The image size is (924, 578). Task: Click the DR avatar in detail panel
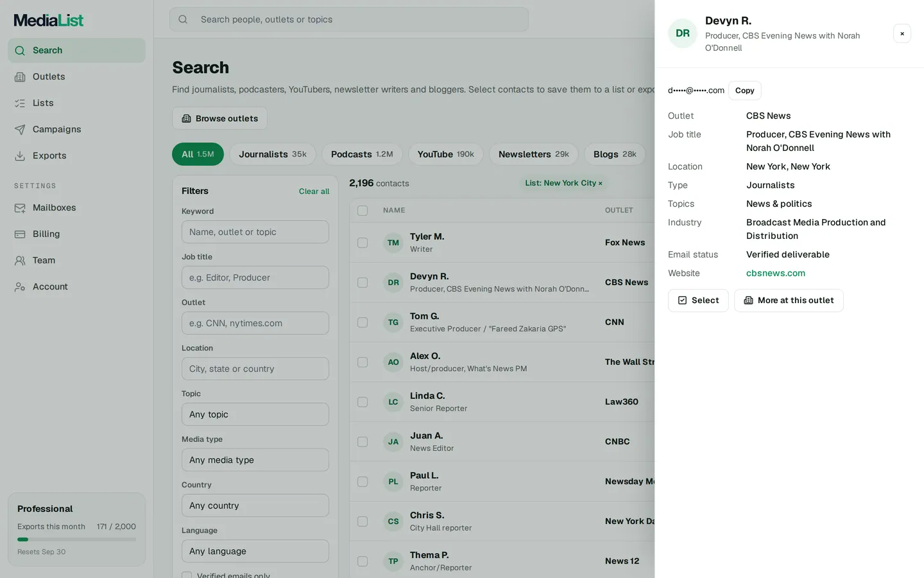683,33
